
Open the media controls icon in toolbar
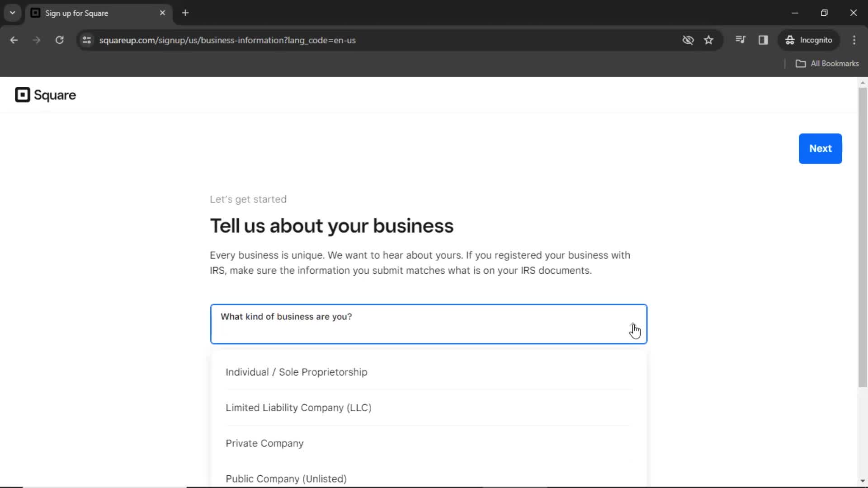coord(741,40)
